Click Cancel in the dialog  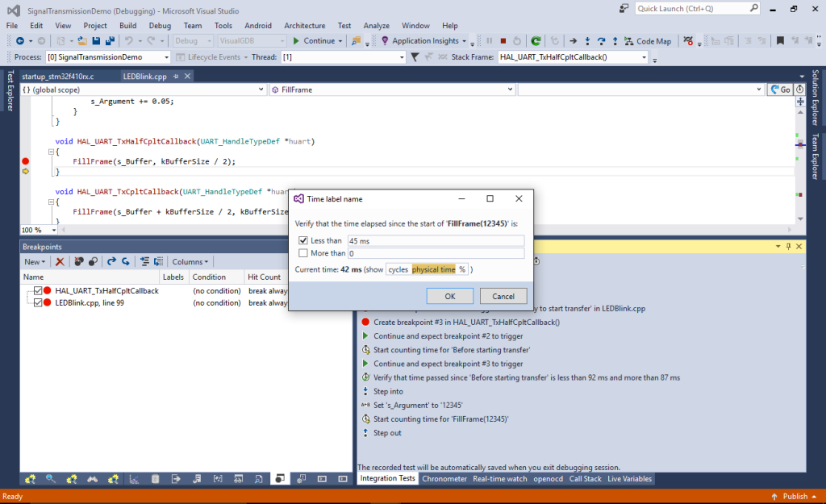point(503,296)
